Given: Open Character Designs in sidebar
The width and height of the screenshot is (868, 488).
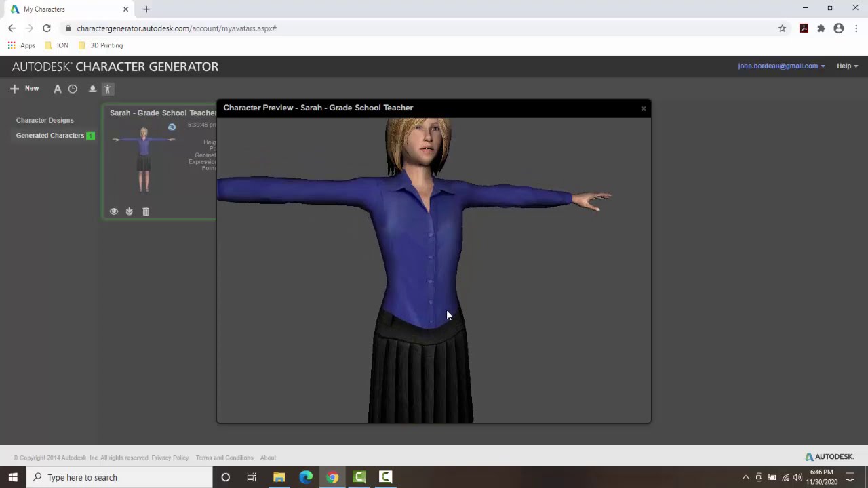Looking at the screenshot, I should tap(45, 120).
